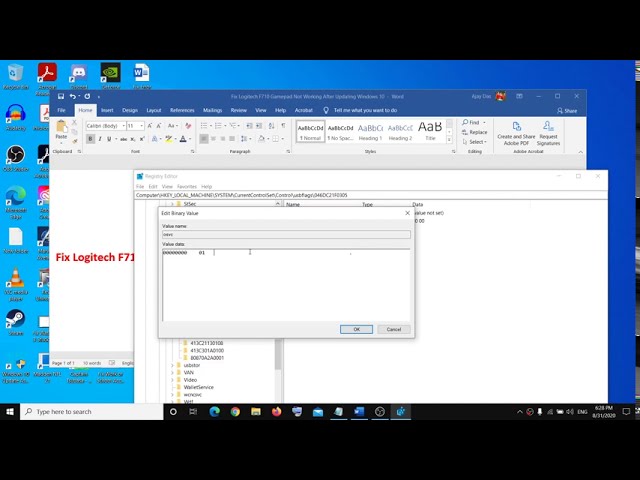Switch to the Insert tab in Word

[x=107, y=110]
